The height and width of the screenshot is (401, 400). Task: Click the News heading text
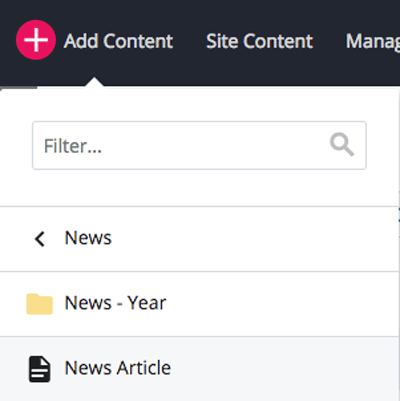point(88,238)
